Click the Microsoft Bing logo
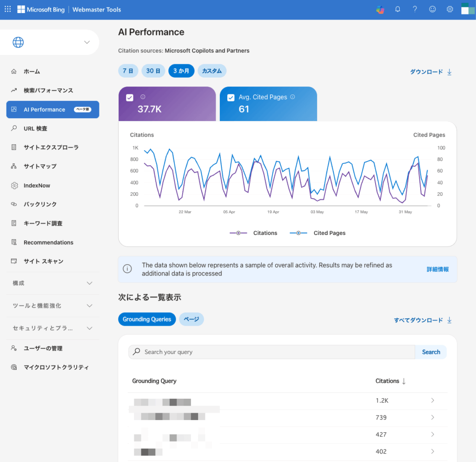 point(41,9)
